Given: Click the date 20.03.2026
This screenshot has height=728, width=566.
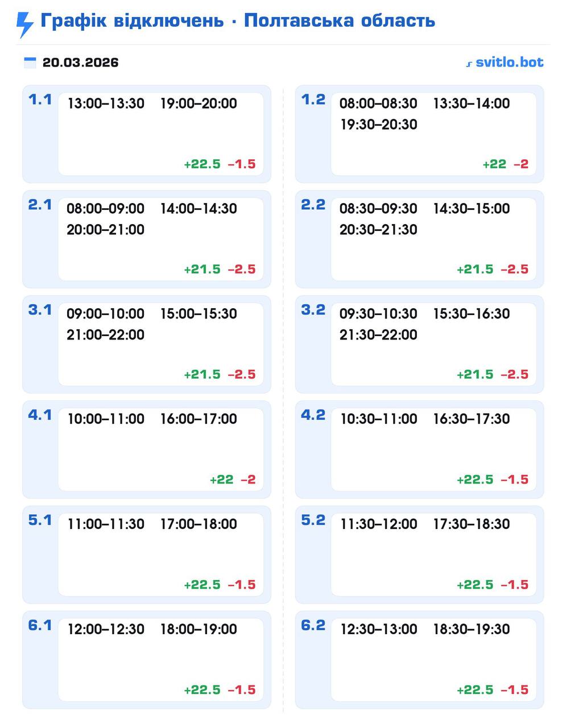Looking at the screenshot, I should [x=80, y=63].
